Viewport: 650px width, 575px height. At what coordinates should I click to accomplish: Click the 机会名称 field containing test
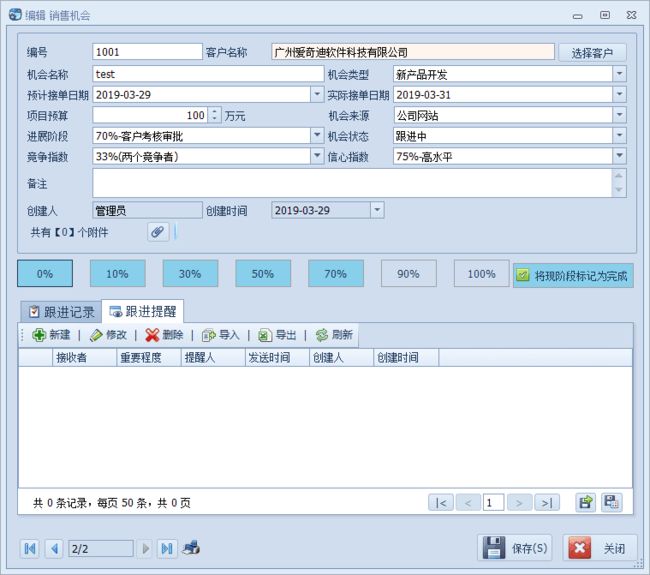[208, 74]
